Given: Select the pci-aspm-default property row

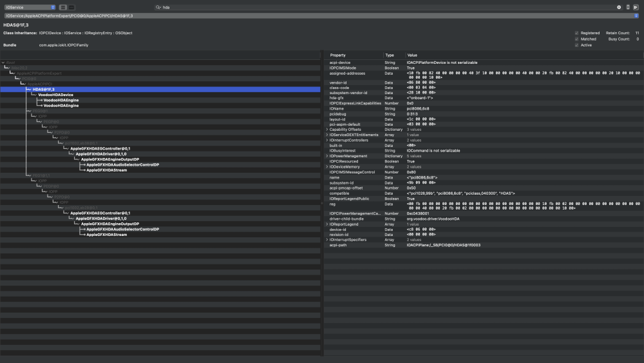Looking at the screenshot, I should 484,124.
